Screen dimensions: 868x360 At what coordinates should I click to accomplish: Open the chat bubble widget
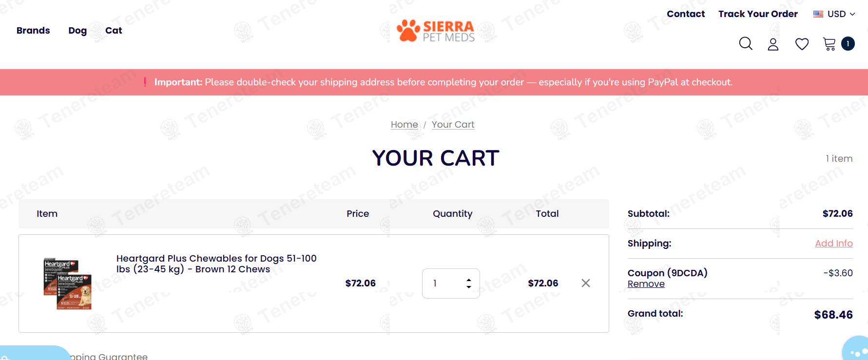click(x=857, y=350)
